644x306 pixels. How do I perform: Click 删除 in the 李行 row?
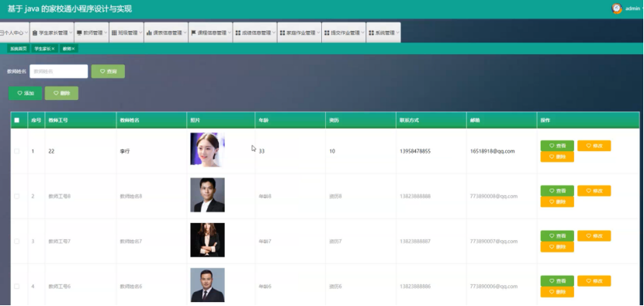click(557, 156)
